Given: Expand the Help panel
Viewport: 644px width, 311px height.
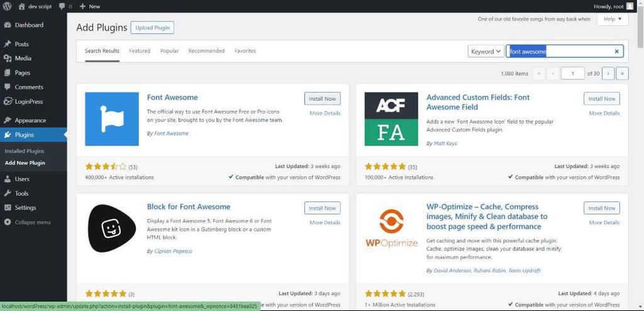Looking at the screenshot, I should (x=613, y=20).
